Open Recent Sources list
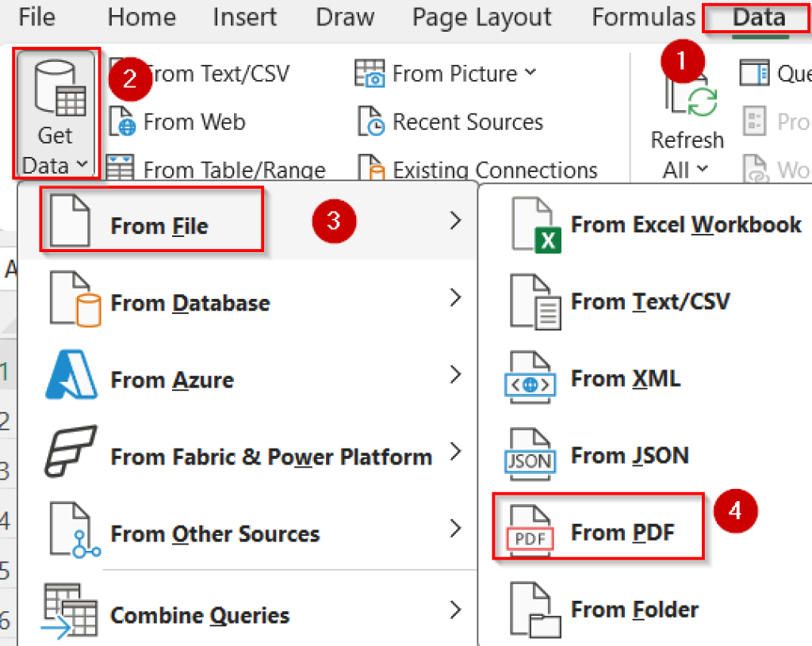Viewport: 812px width, 646px height. coord(462,121)
